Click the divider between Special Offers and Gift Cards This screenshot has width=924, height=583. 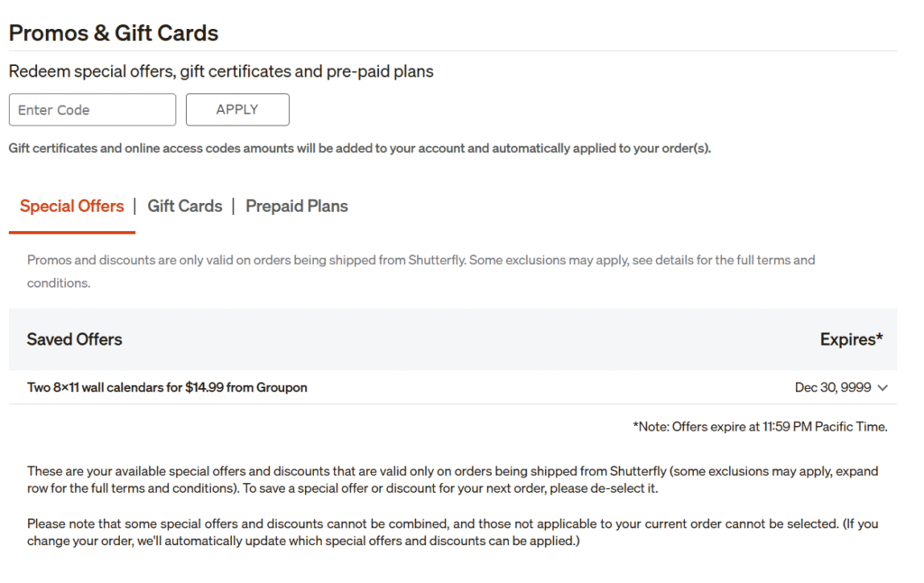click(x=135, y=207)
